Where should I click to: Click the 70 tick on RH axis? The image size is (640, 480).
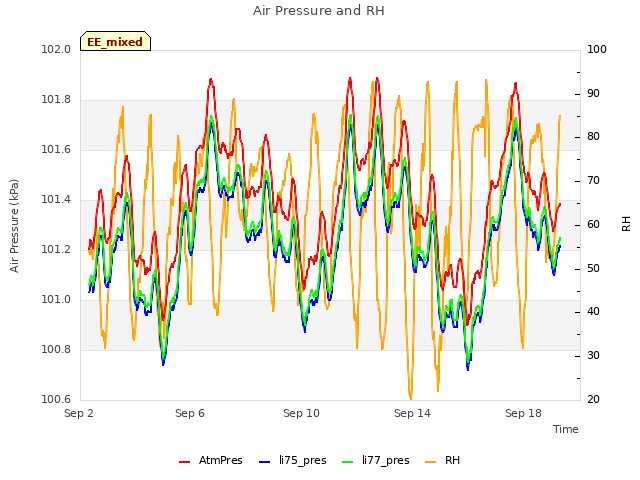coord(593,181)
